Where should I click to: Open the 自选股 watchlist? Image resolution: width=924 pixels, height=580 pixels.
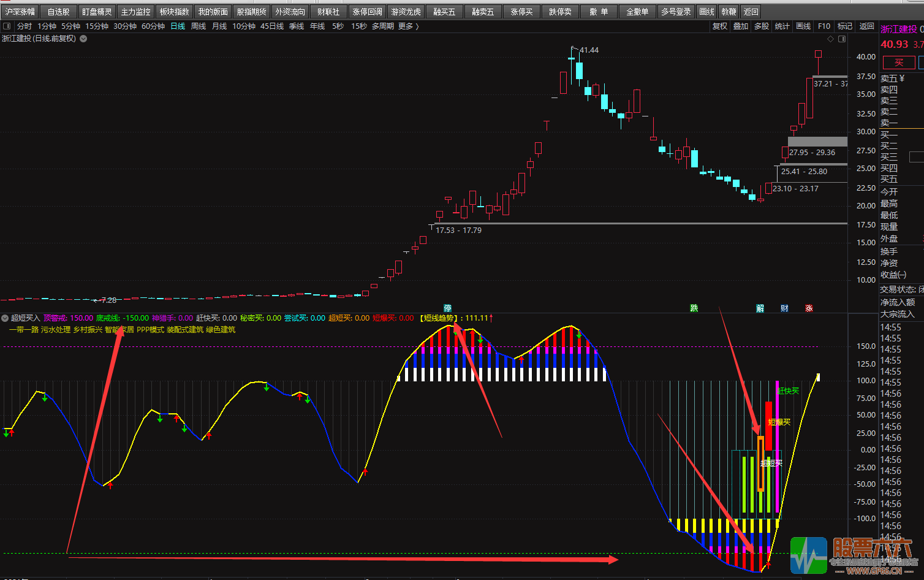(59, 12)
